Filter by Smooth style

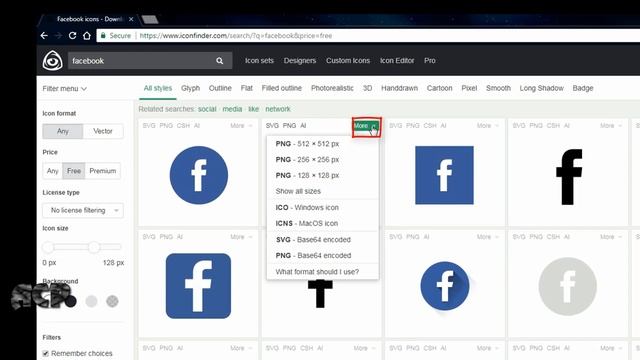(498, 88)
